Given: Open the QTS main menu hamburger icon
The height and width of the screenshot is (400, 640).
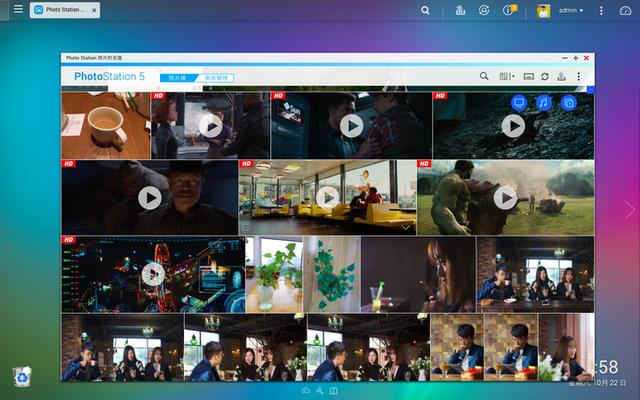Looking at the screenshot, I should tap(18, 9).
